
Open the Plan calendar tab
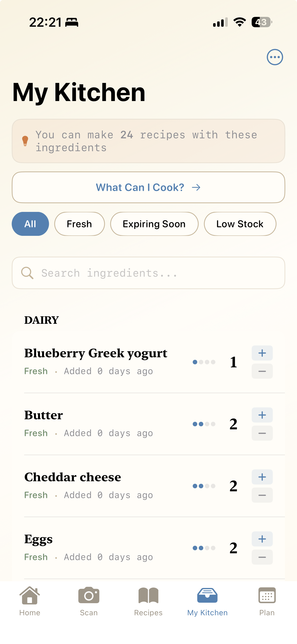pos(267,596)
